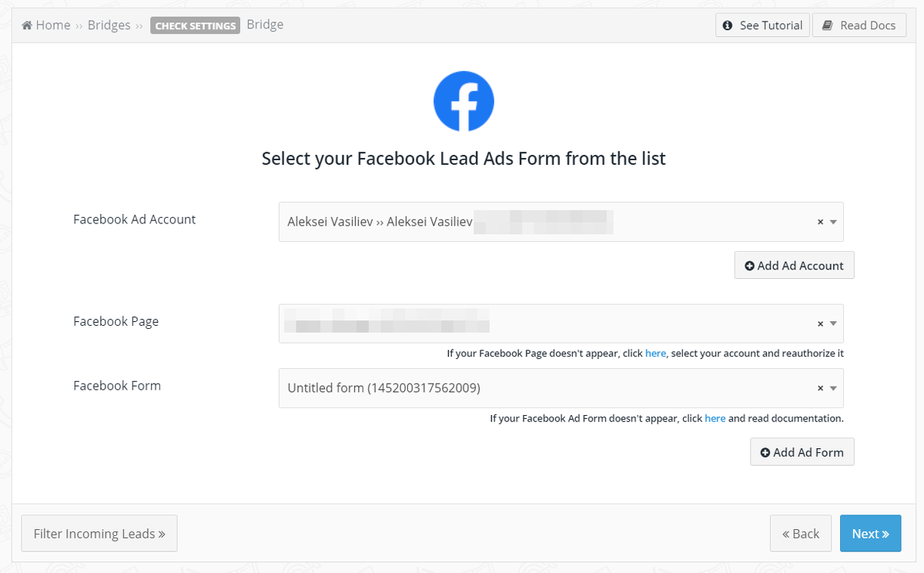Click the Check Settings badge
924x573 pixels.
click(x=196, y=25)
